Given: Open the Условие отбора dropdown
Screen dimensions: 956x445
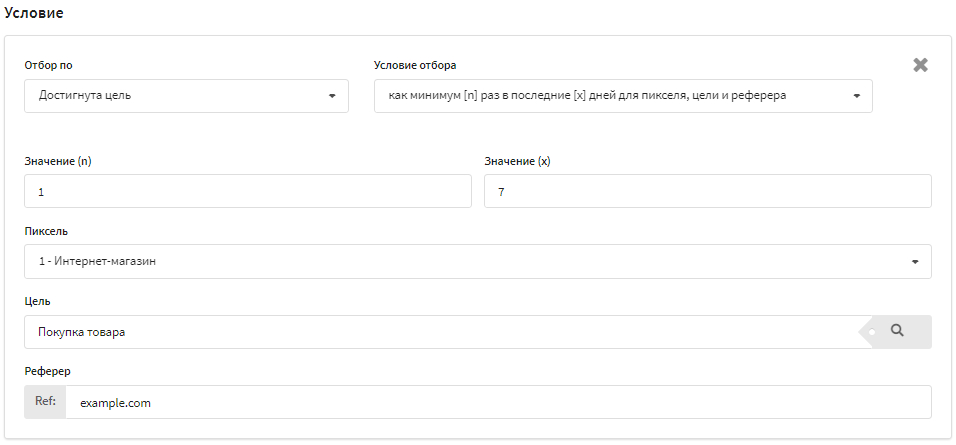Looking at the screenshot, I should tap(622, 96).
